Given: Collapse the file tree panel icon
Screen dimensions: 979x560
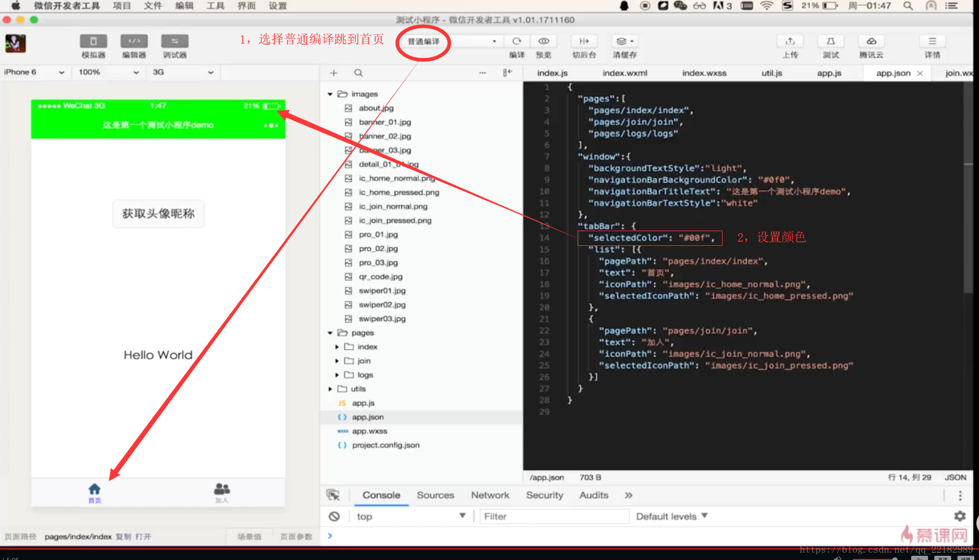Looking at the screenshot, I should [507, 73].
